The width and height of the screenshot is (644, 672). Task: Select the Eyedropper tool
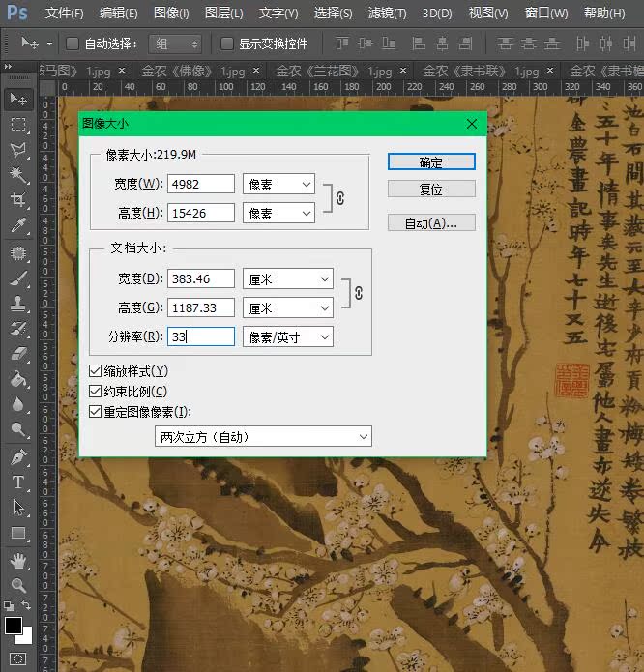tap(18, 225)
